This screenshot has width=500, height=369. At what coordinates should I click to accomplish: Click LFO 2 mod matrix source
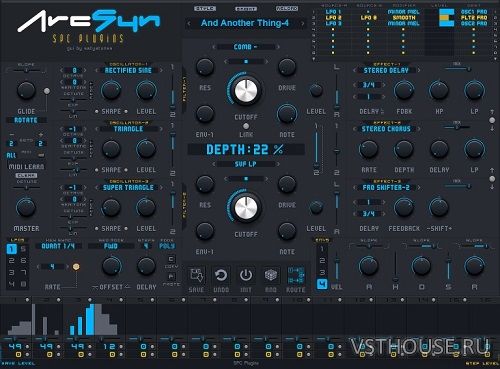(x=333, y=17)
